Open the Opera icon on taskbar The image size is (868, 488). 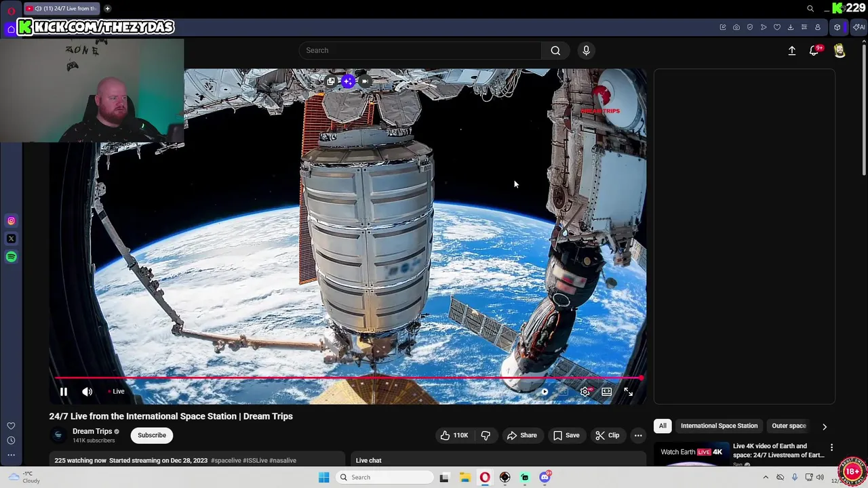point(485,477)
